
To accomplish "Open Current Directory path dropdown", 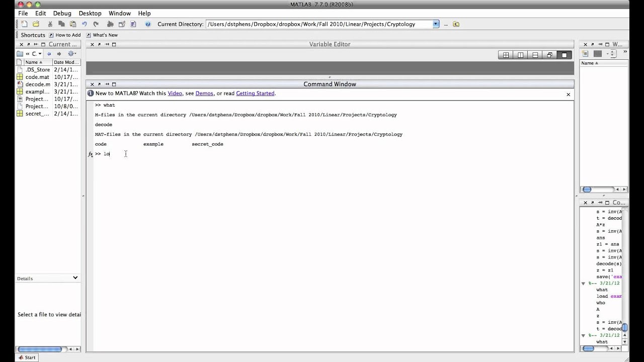I will [x=436, y=24].
